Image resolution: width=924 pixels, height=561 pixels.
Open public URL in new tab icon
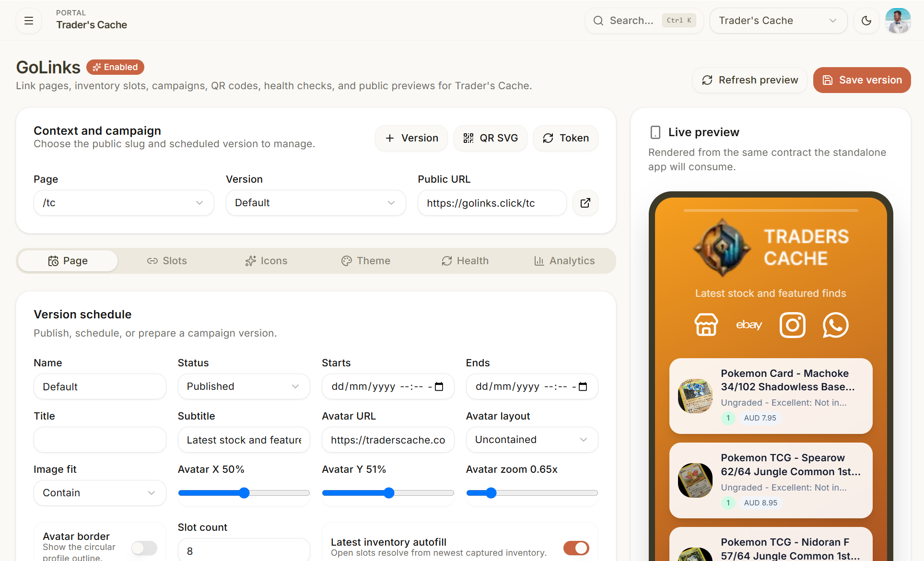(x=585, y=203)
